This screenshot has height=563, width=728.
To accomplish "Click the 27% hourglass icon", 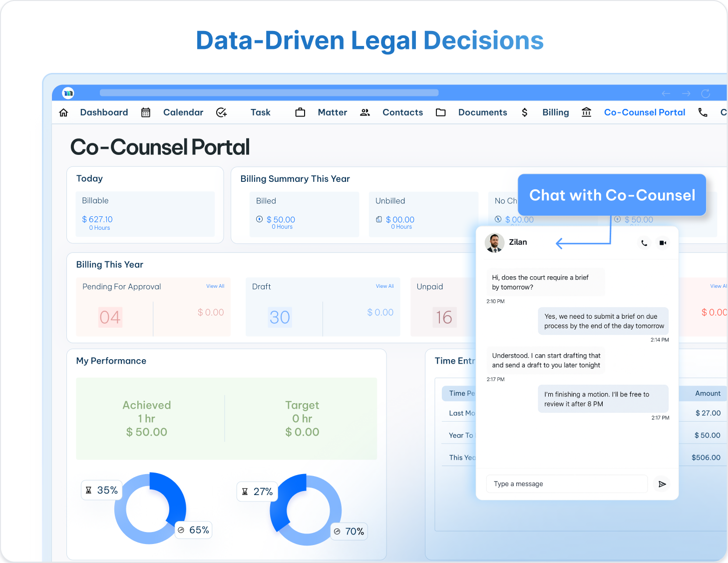I will pos(245,492).
